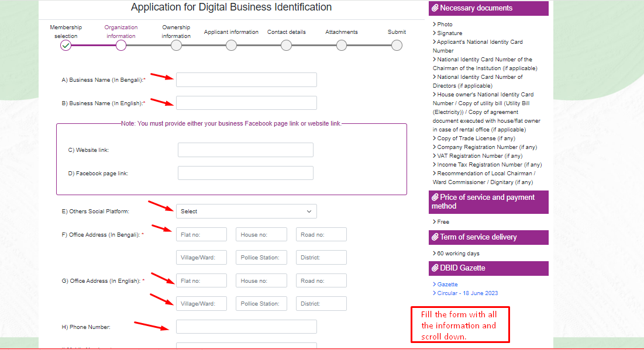
Task: Select the Contact details step label
Action: click(x=286, y=32)
